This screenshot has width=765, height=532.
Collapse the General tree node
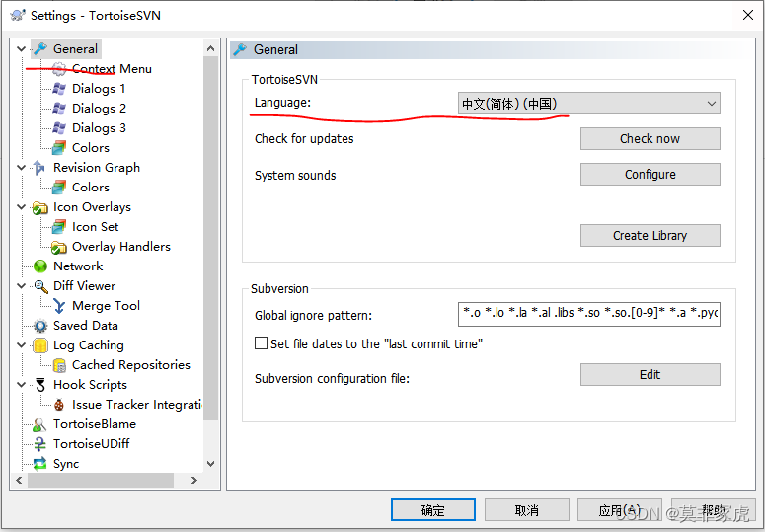point(21,48)
